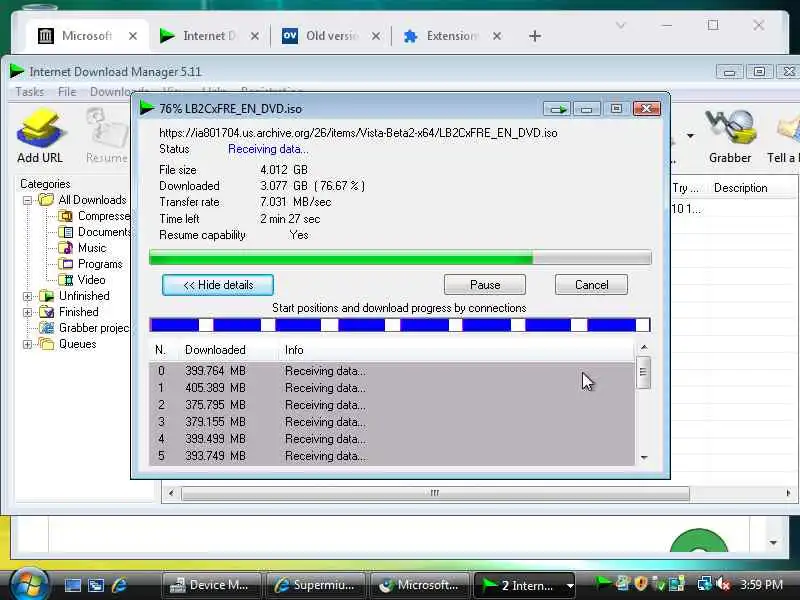Open the Microsoft... taskbar button
Viewport: 800px width, 600px height.
click(420, 585)
